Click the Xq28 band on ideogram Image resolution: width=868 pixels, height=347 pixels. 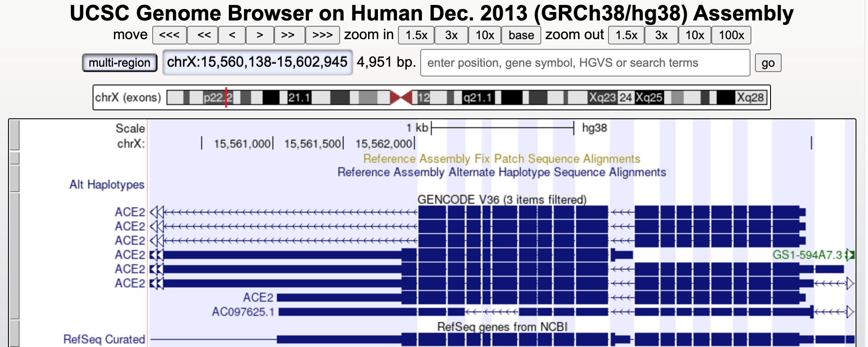(750, 97)
